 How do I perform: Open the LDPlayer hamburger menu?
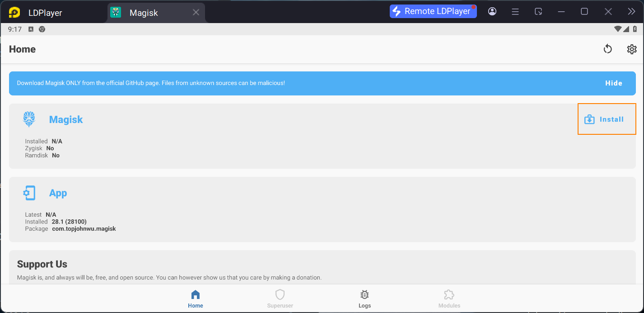pyautogui.click(x=515, y=12)
